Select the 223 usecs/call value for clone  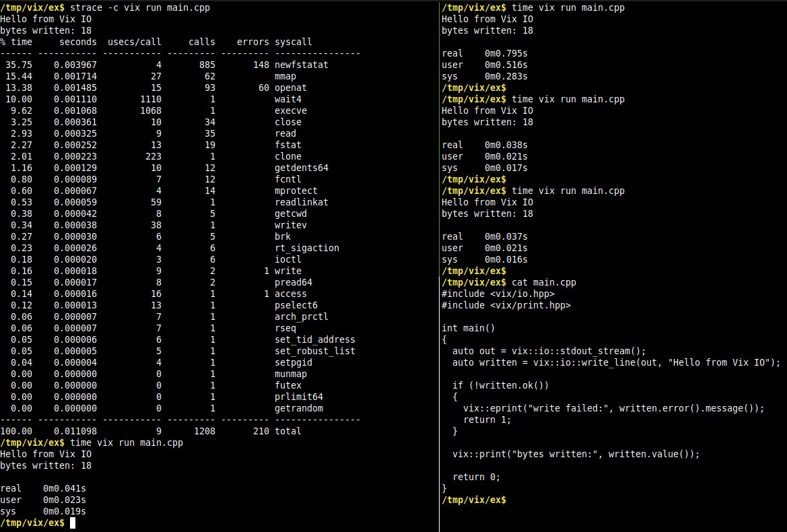[153, 157]
